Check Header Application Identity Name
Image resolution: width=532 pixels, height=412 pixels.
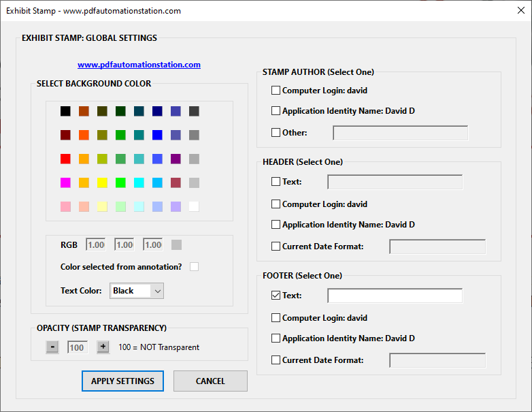pos(276,225)
